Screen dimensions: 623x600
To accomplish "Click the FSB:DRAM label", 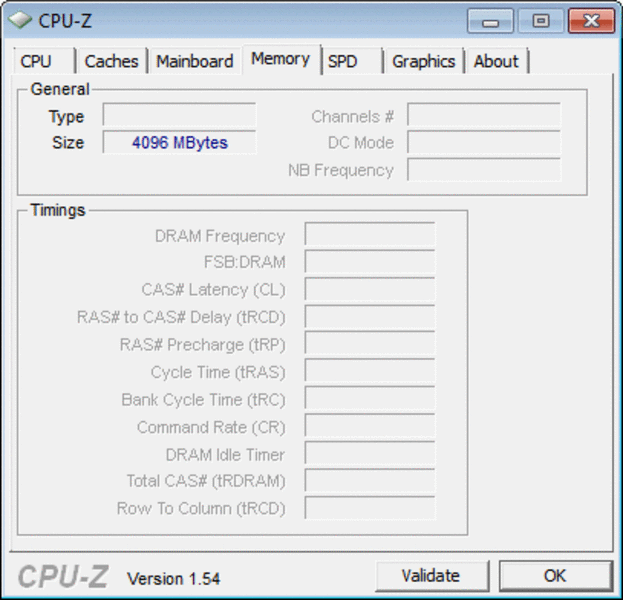I will 245,262.
